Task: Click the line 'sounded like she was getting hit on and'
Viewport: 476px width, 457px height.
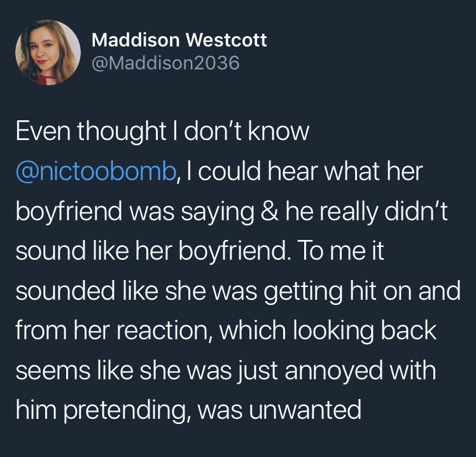Action: [x=237, y=291]
